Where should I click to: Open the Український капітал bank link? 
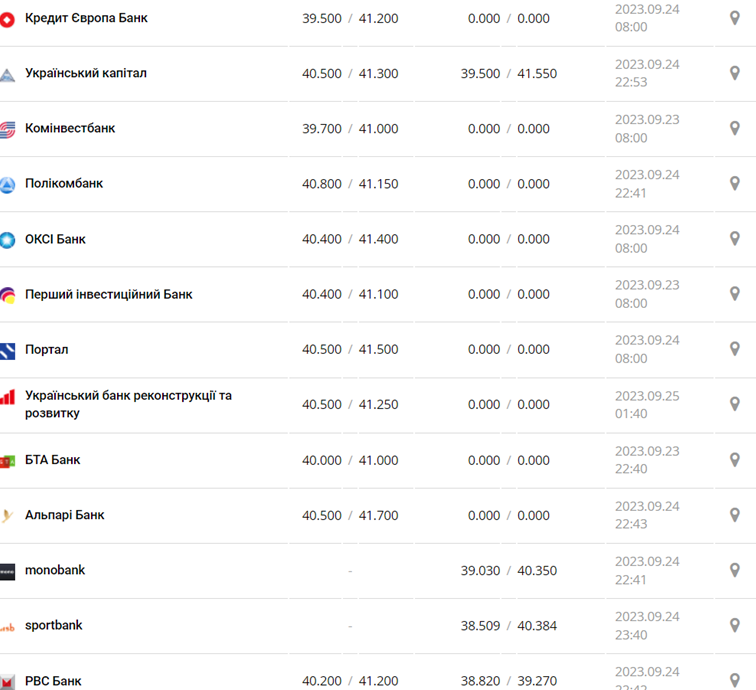click(86, 73)
